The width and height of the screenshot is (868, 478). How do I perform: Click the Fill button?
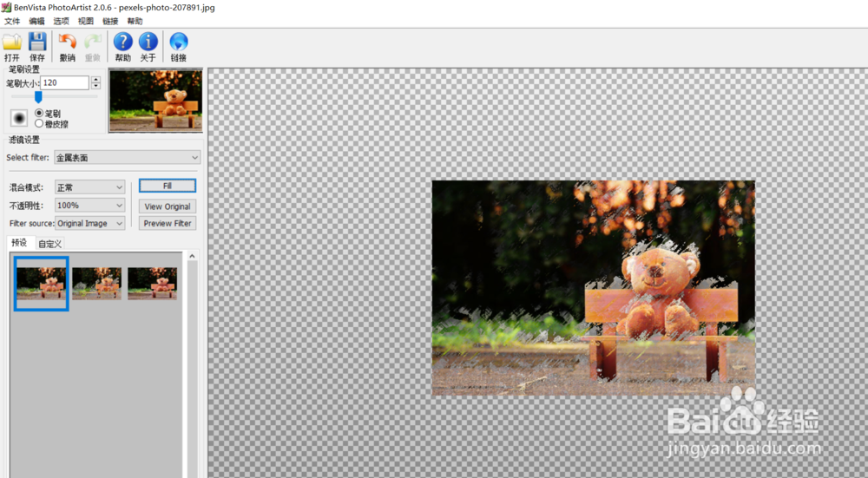(168, 186)
